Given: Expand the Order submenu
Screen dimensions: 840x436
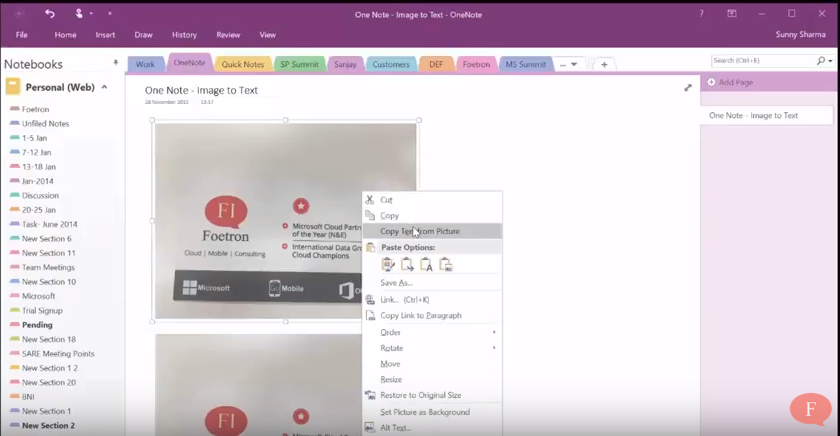Looking at the screenshot, I should click(x=432, y=332).
